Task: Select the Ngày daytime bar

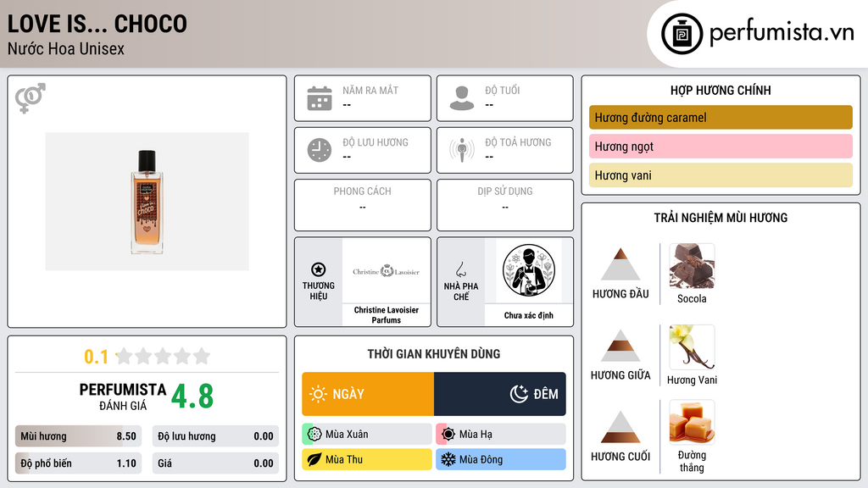Action: tap(368, 394)
